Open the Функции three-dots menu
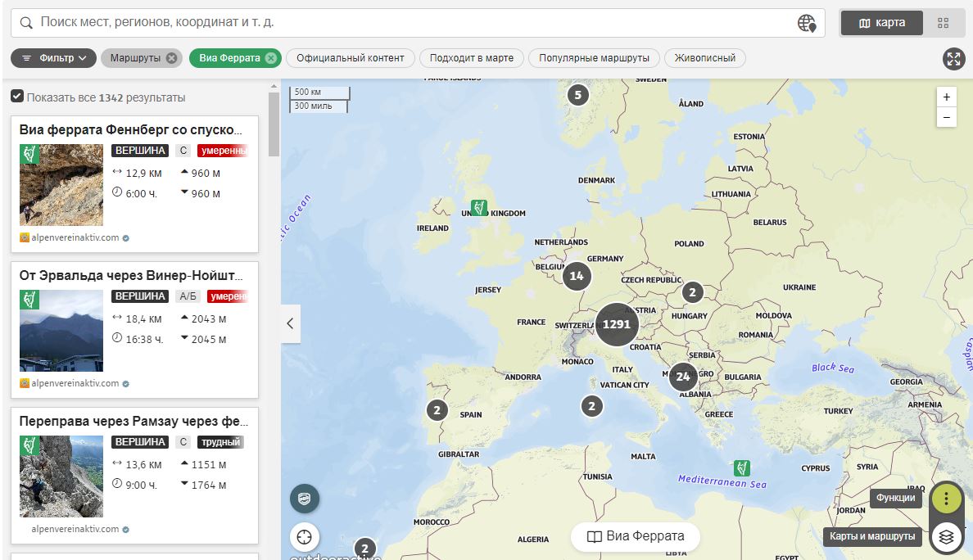973x560 pixels. (946, 498)
